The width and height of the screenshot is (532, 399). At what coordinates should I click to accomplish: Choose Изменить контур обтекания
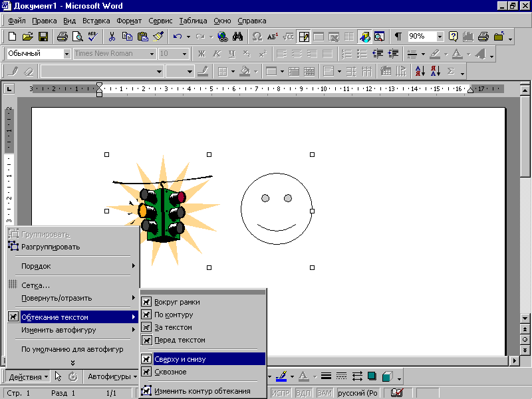pos(203,391)
